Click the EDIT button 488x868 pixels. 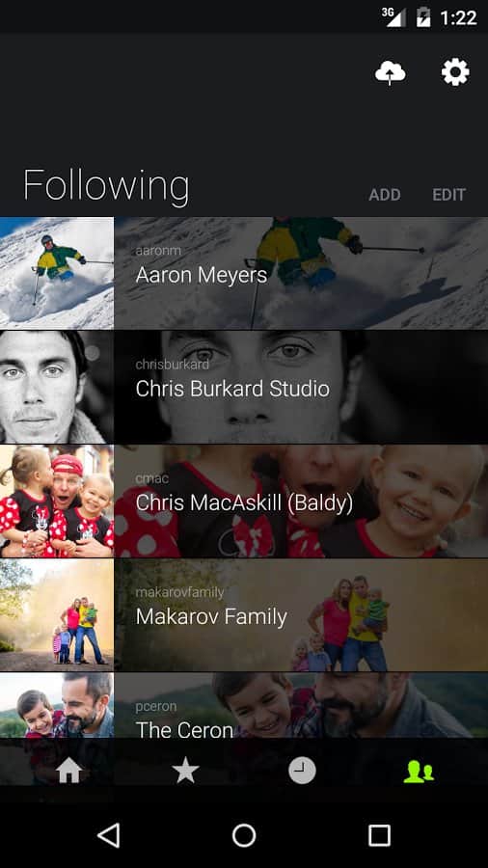pos(448,195)
